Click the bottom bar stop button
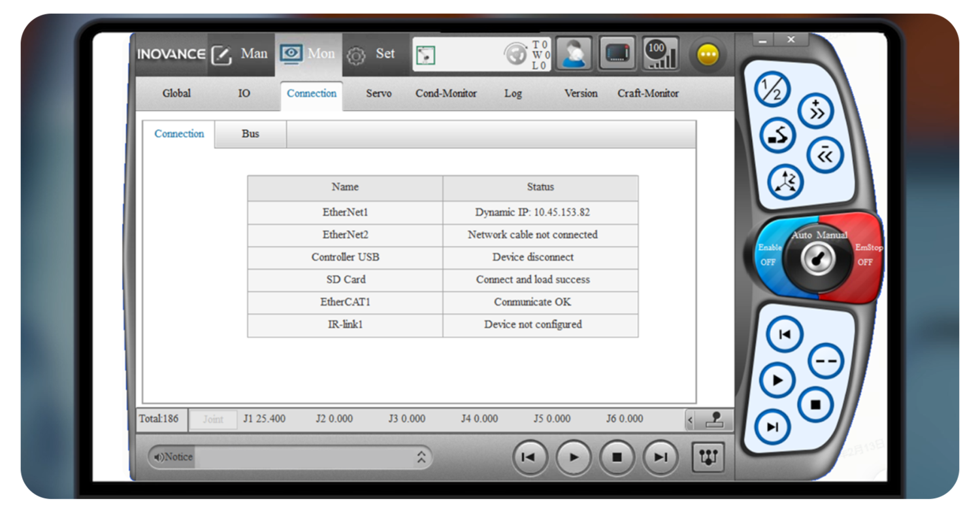The height and width of the screenshot is (512, 980). tap(617, 457)
